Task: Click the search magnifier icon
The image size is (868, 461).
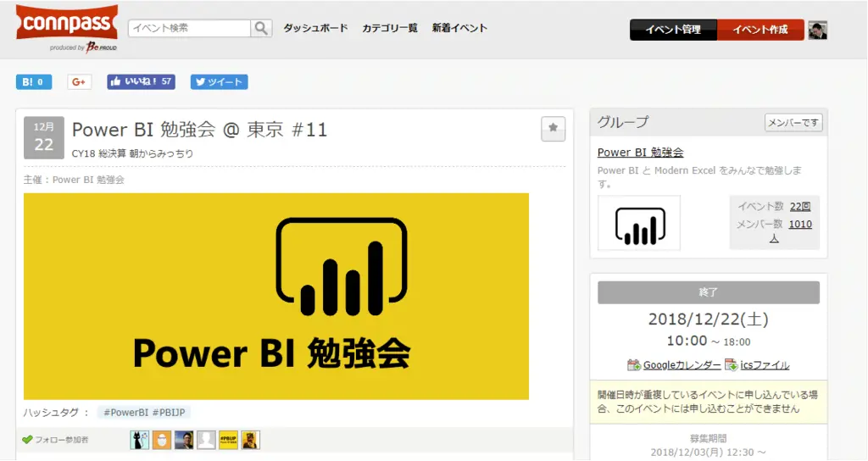Action: [x=261, y=28]
